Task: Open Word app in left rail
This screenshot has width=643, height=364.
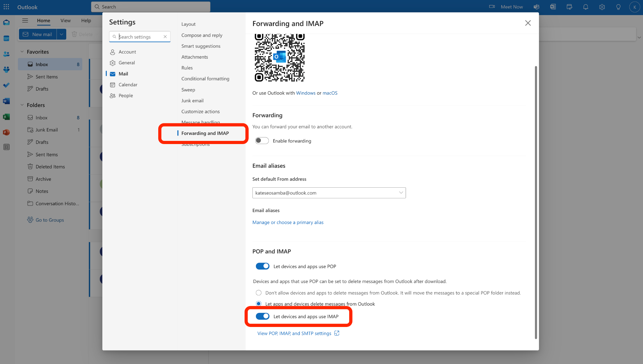Action: tap(6, 101)
